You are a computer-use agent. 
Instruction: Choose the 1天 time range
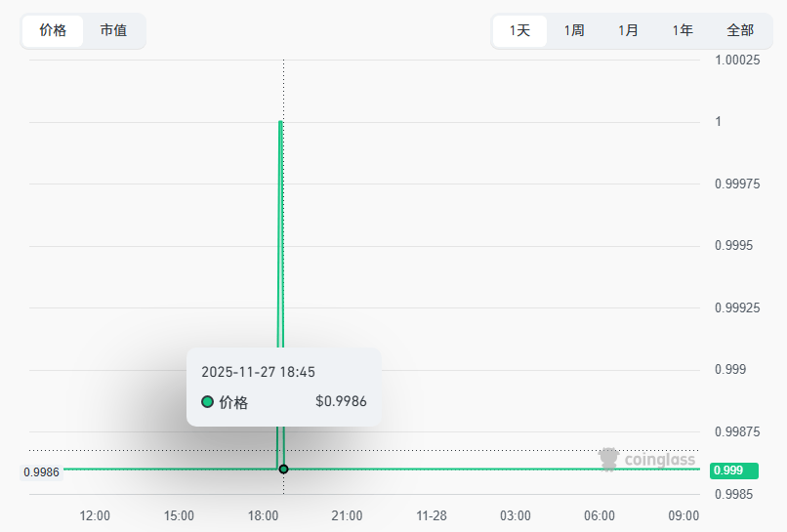(519, 30)
